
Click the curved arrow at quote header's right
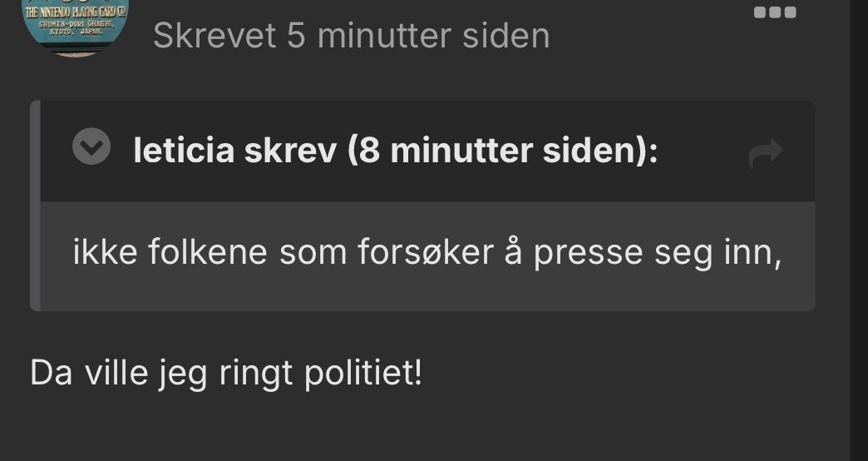tap(766, 153)
